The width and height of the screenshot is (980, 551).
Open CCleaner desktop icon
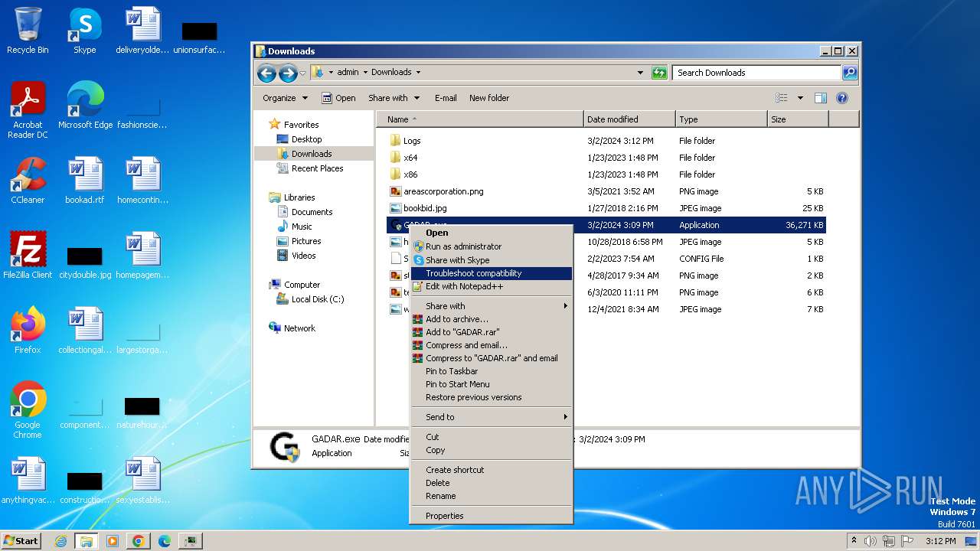[x=28, y=181]
